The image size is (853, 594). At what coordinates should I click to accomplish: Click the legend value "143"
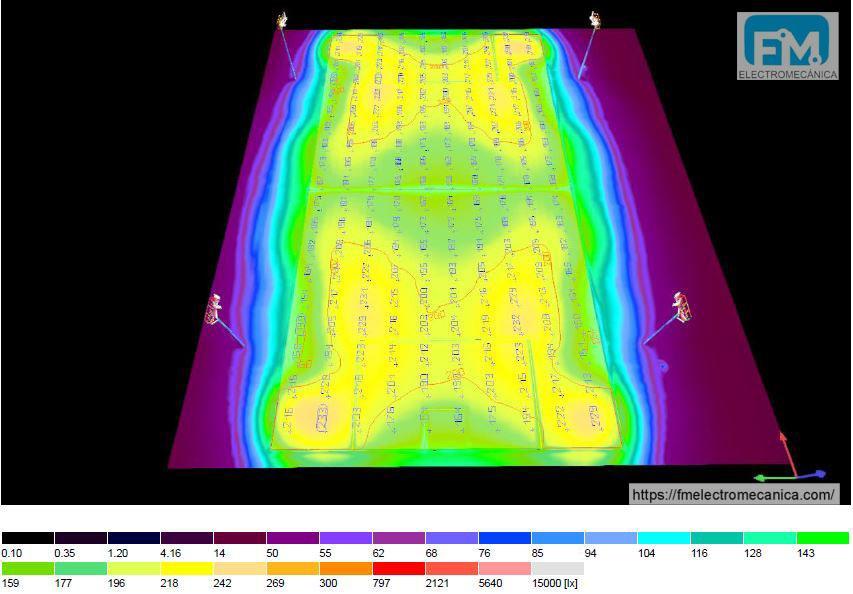click(806, 553)
